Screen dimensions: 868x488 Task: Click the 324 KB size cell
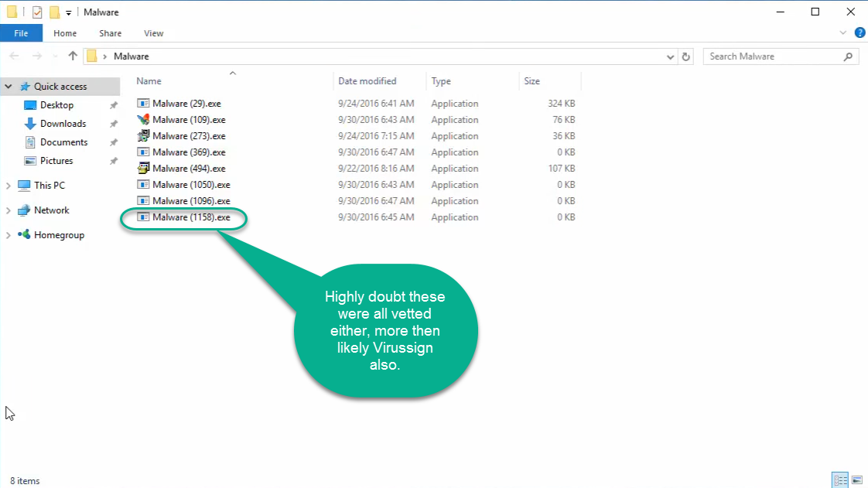click(x=562, y=104)
